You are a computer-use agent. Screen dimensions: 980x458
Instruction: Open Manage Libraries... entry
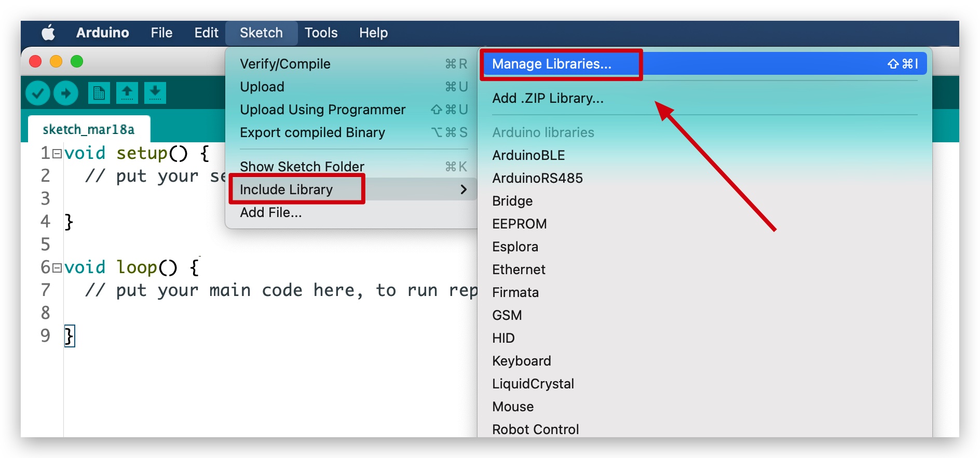(x=705, y=64)
